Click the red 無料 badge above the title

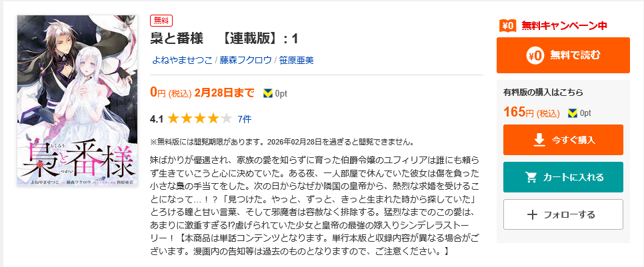tap(161, 20)
